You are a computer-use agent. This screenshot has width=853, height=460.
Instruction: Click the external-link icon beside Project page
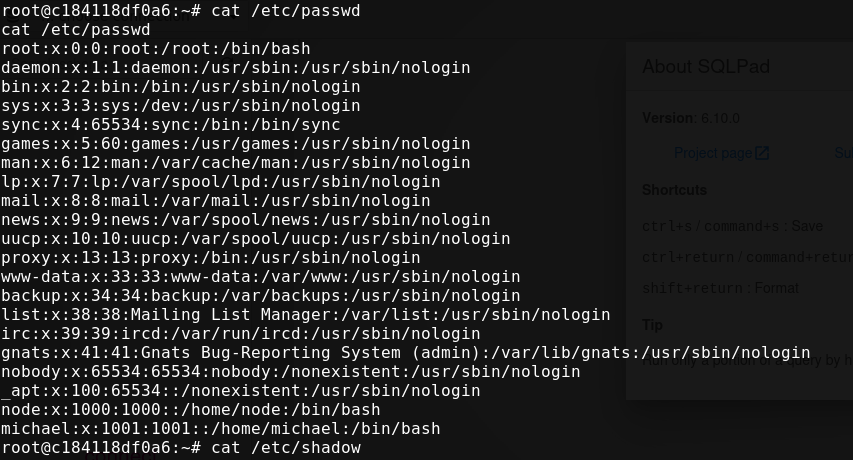click(x=762, y=153)
